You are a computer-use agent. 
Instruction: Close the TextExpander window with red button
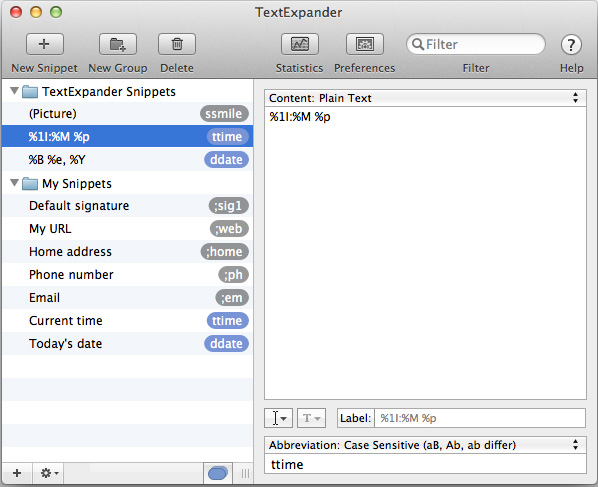(16, 12)
